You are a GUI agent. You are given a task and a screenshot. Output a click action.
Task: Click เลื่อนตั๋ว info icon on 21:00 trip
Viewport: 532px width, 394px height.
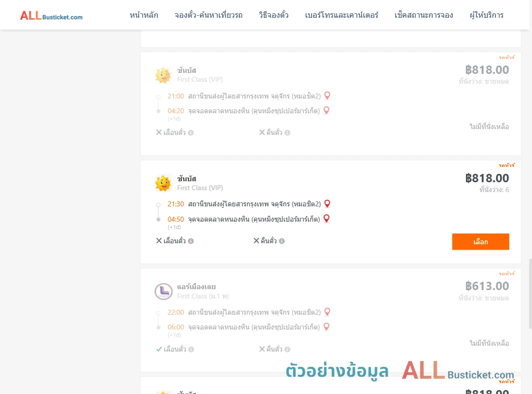click(191, 132)
